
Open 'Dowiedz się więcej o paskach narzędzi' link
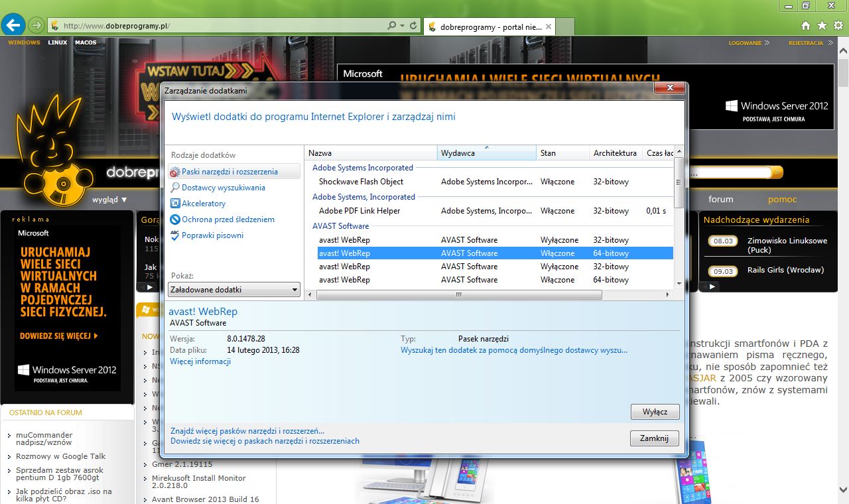coord(265,441)
